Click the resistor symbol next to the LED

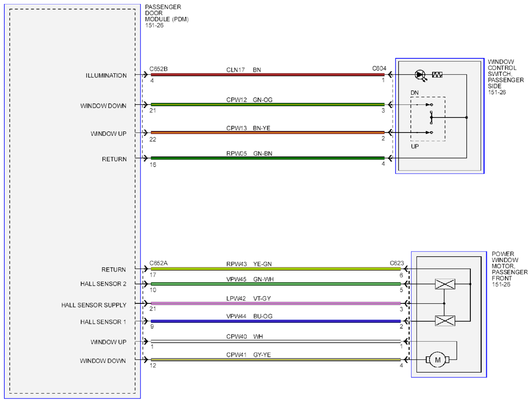(437, 75)
